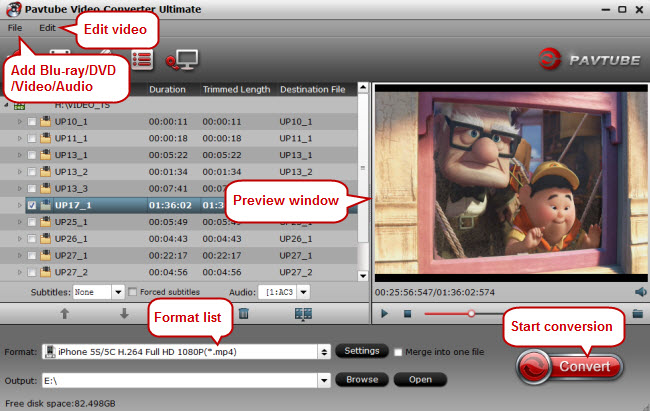Viewport: 650px width, 411px height.
Task: Expand the UP17_1 tree row
Action: coord(19,205)
